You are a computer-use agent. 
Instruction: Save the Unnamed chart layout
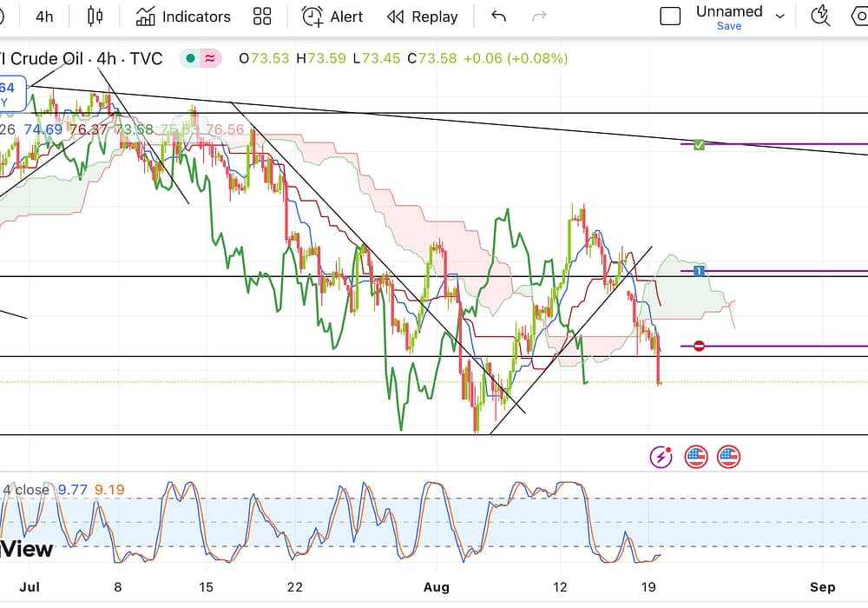point(729,26)
